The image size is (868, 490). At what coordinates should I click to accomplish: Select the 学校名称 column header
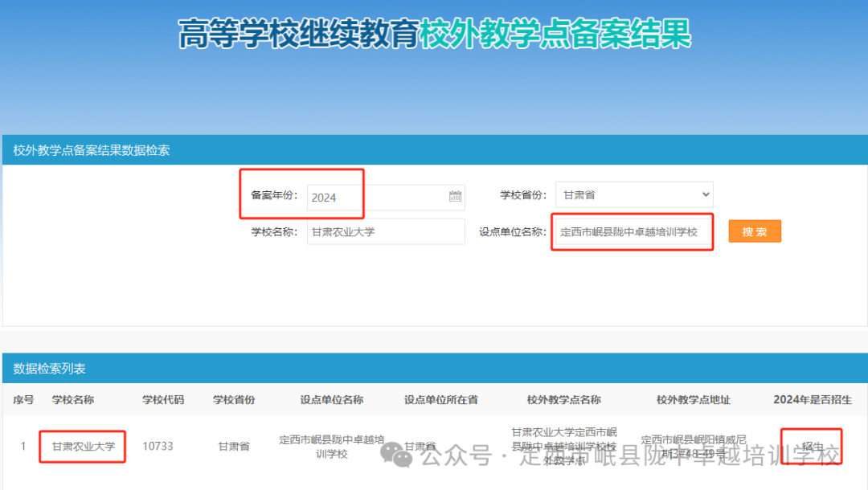(73, 400)
